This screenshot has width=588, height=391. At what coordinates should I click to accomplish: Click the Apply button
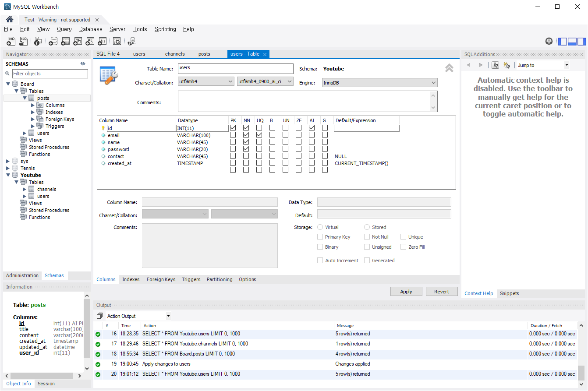406,292
